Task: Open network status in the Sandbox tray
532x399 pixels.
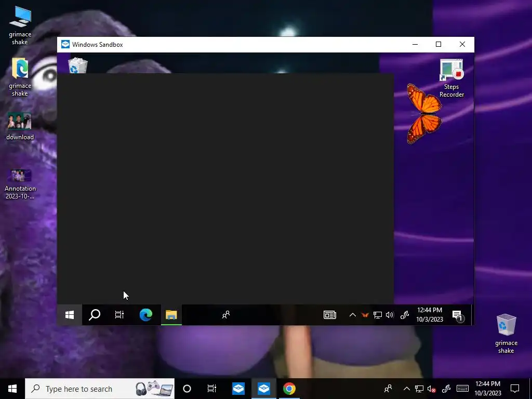Action: (377, 315)
